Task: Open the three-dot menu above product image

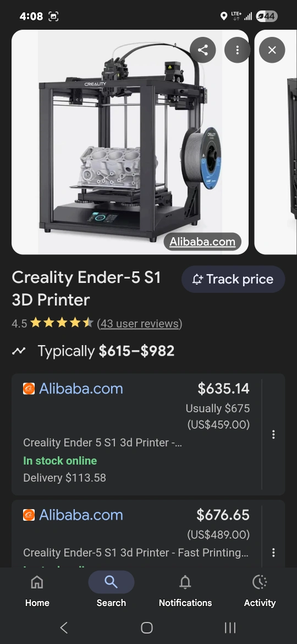Action: pos(237,50)
